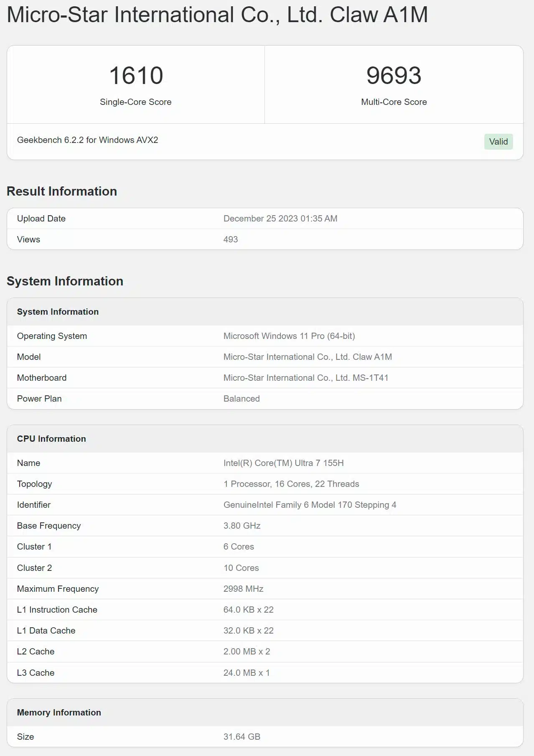Click the Single-Core Score label

point(136,102)
